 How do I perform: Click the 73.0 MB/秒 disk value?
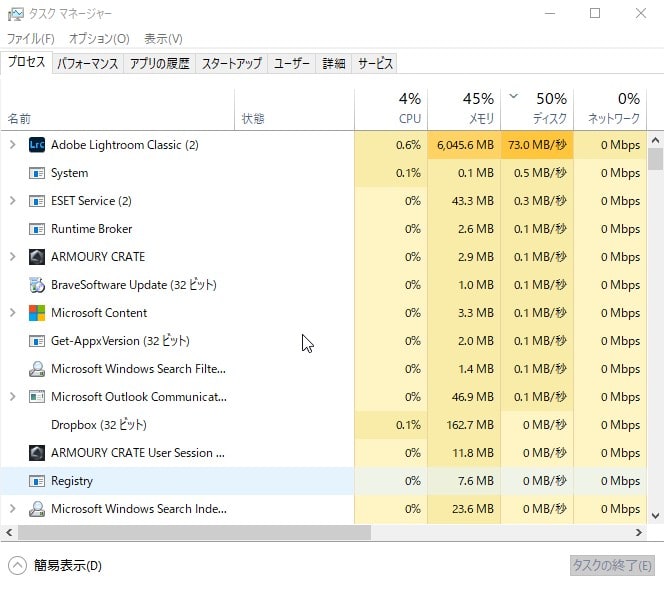click(x=537, y=145)
